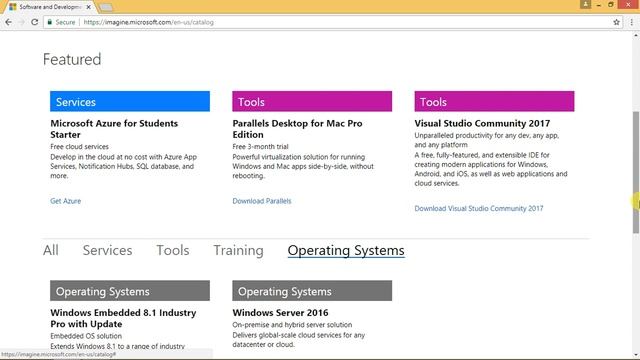This screenshot has height=360, width=640.
Task: Select the Tools category filter
Action: 173,250
